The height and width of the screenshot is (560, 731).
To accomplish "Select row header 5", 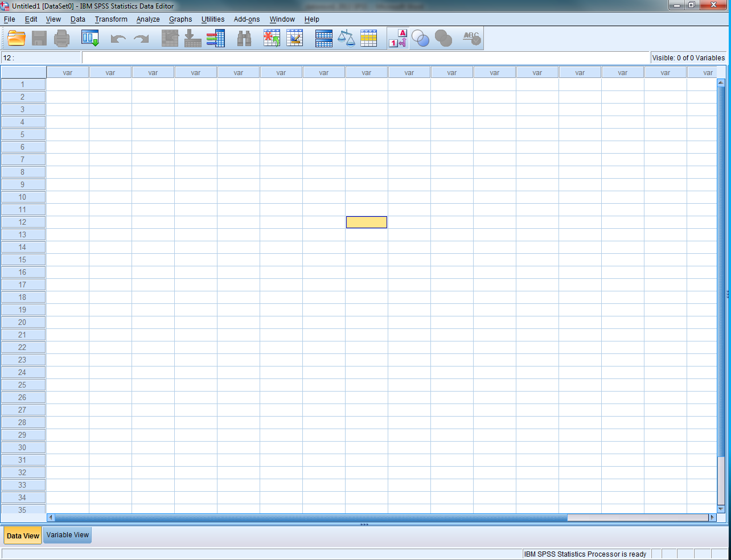I will coord(23,134).
